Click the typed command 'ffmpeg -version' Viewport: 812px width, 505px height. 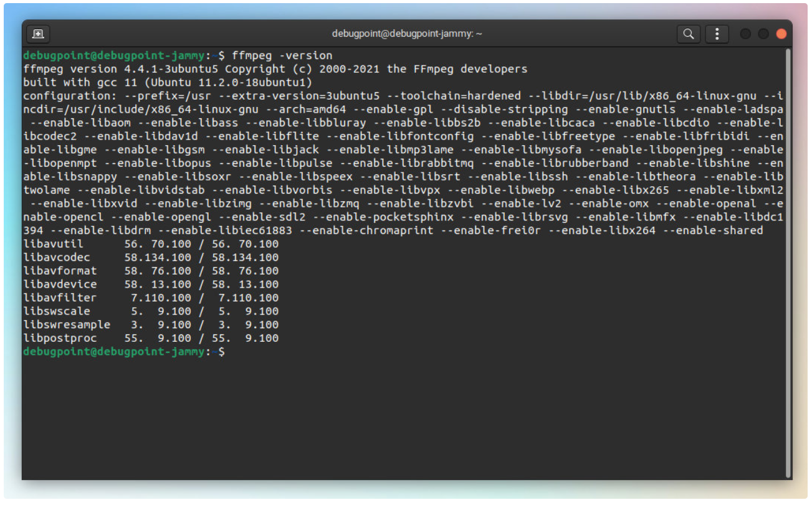click(x=282, y=55)
